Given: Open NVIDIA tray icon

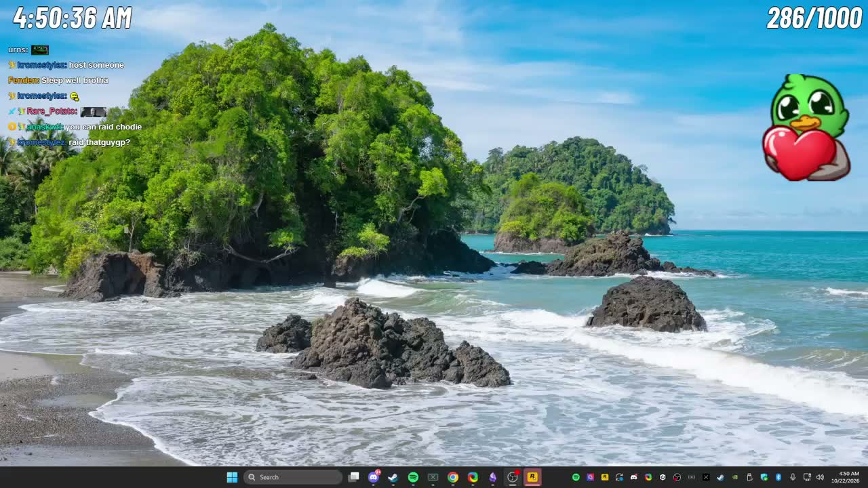Looking at the screenshot, I should [735, 477].
